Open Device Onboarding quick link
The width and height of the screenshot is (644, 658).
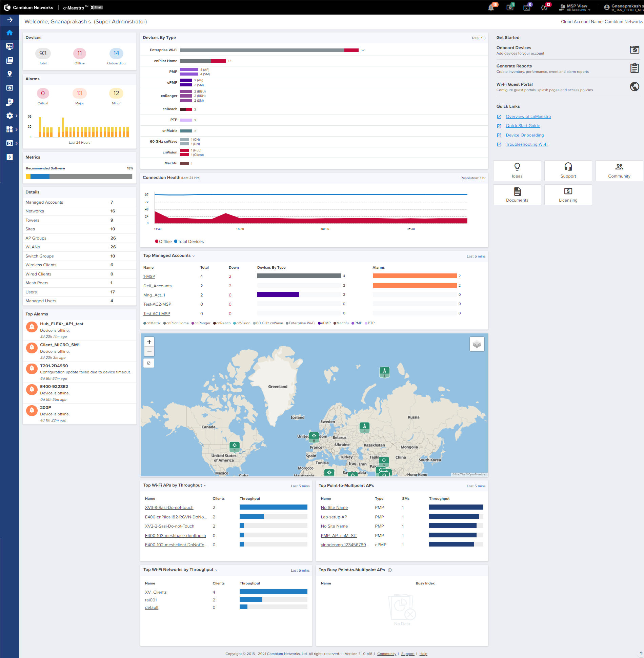pyautogui.click(x=525, y=135)
